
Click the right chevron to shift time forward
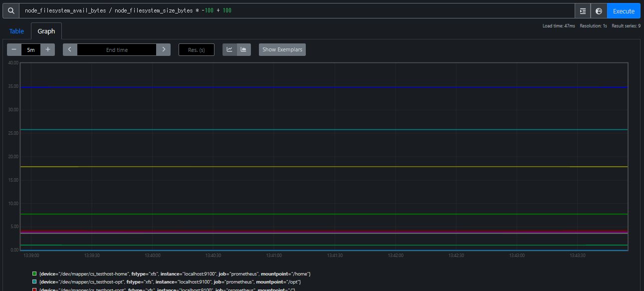coord(164,49)
